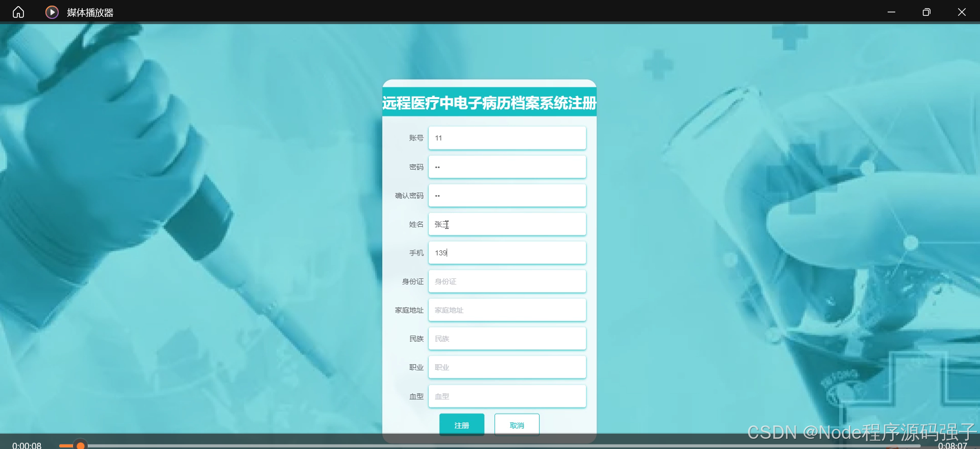
Task: Click the 民族 ethnicity input field
Action: click(507, 338)
